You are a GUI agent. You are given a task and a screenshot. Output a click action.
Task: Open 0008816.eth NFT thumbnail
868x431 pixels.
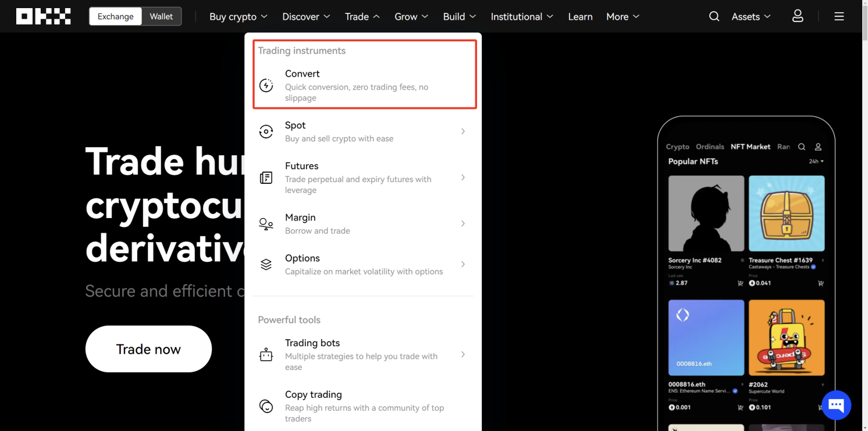(706, 338)
